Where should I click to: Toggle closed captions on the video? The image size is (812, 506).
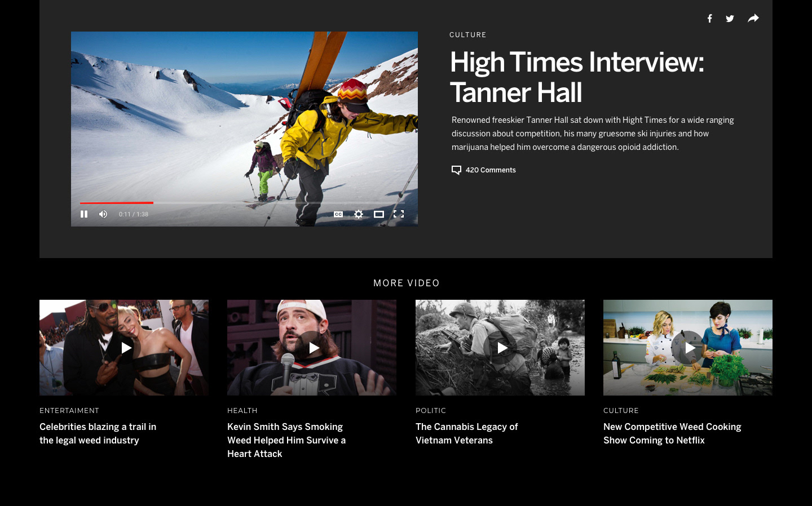[x=338, y=214]
